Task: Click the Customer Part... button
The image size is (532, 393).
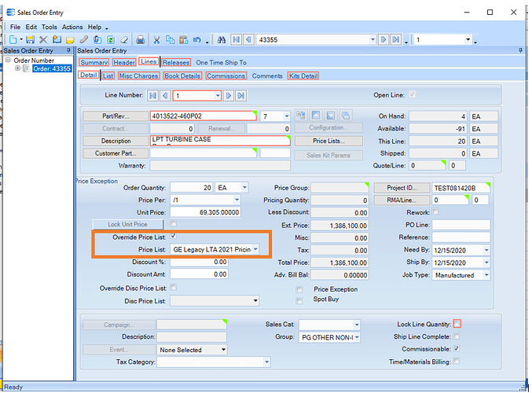Action: point(116,153)
